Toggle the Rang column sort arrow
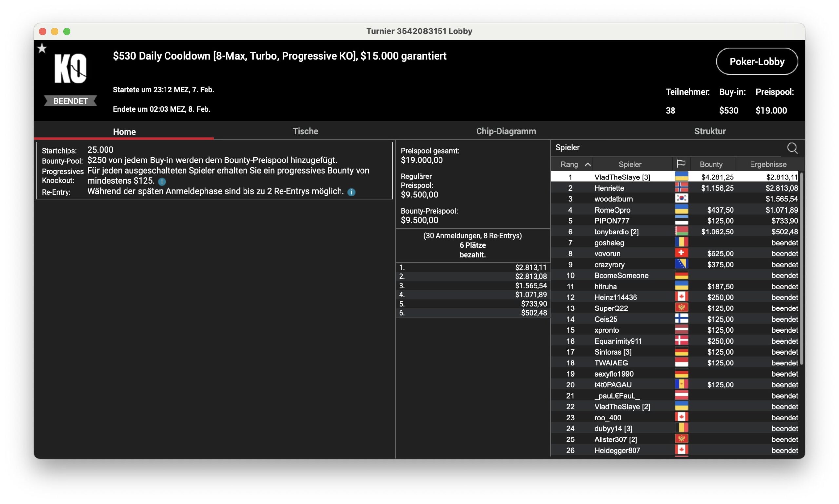The image size is (839, 504). click(x=587, y=164)
